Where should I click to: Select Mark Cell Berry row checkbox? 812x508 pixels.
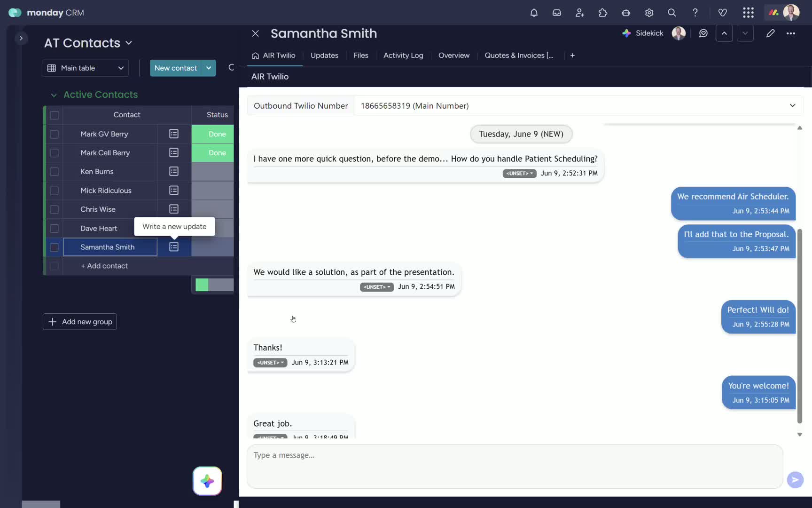54,153
